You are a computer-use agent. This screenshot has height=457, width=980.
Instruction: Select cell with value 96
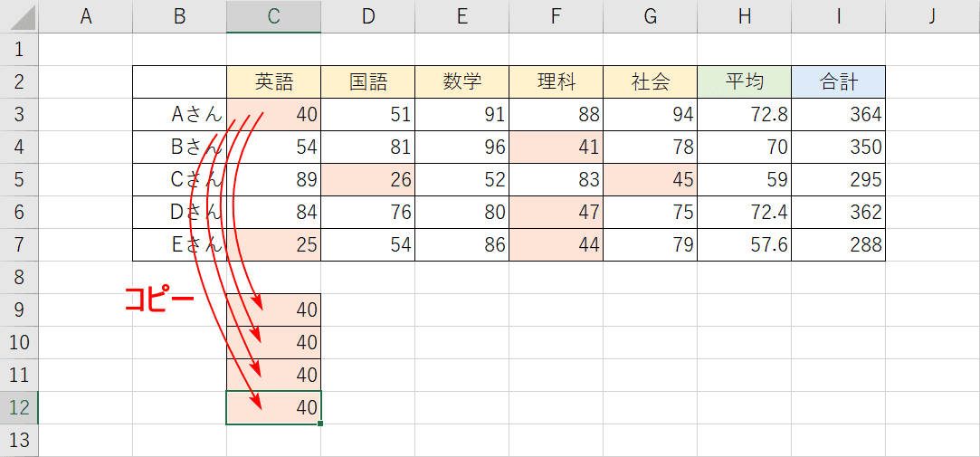(x=461, y=147)
